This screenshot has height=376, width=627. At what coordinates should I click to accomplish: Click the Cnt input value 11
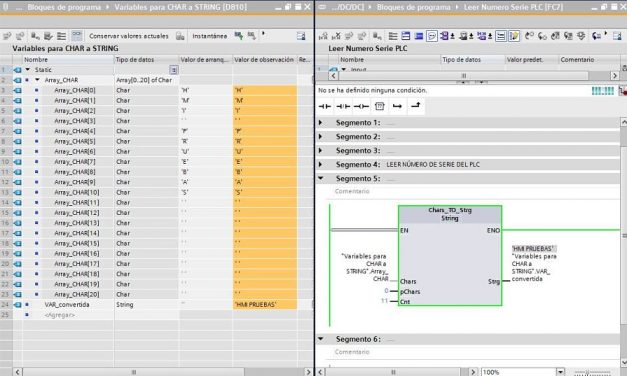(x=384, y=301)
